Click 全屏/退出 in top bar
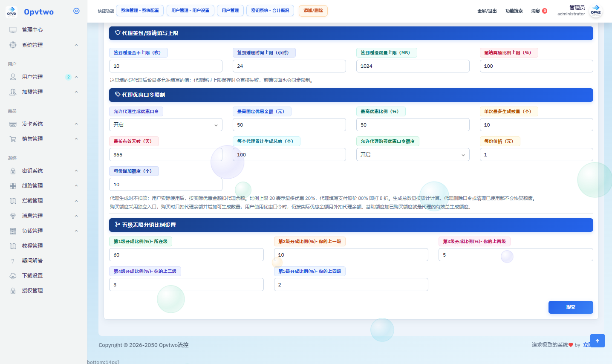The height and width of the screenshot is (364, 612). tap(487, 11)
